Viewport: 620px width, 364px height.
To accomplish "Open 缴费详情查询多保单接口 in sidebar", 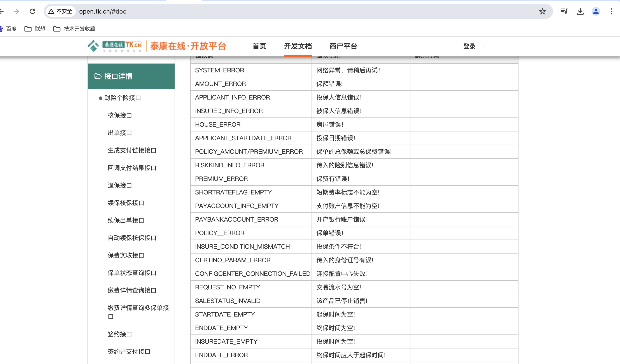I will tap(138, 312).
